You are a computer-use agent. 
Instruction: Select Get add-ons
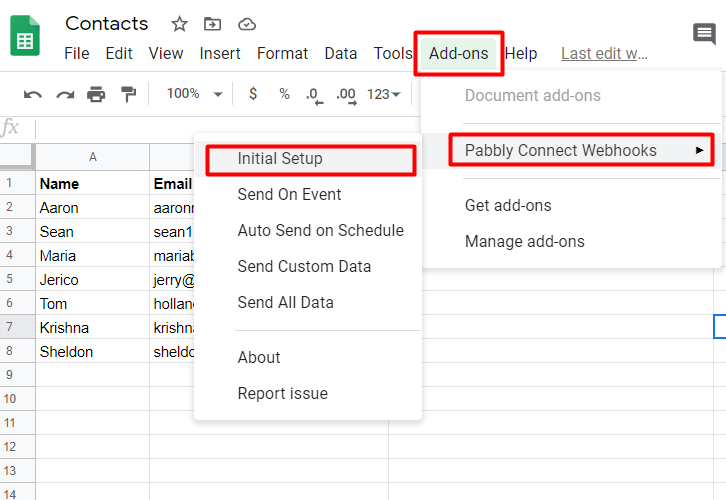(x=571, y=206)
